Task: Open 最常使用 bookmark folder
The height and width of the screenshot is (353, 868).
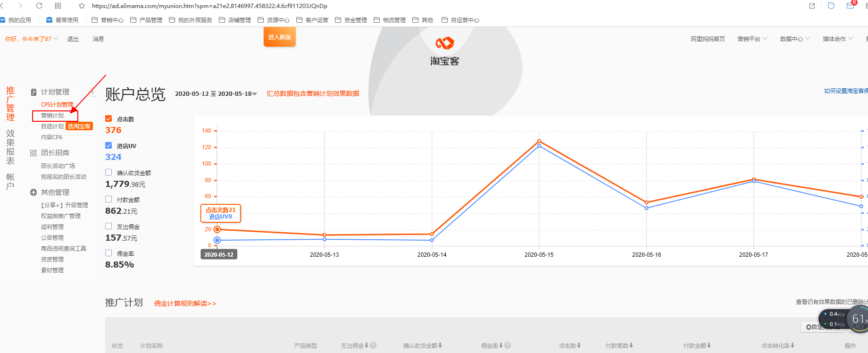Action: click(x=62, y=20)
